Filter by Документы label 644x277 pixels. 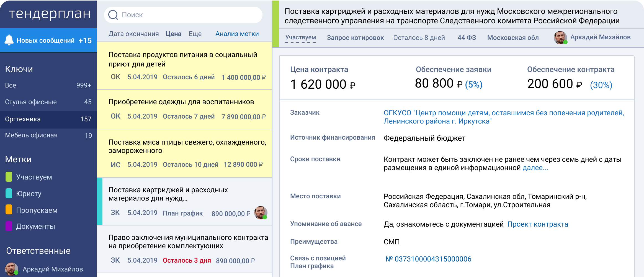35,226
